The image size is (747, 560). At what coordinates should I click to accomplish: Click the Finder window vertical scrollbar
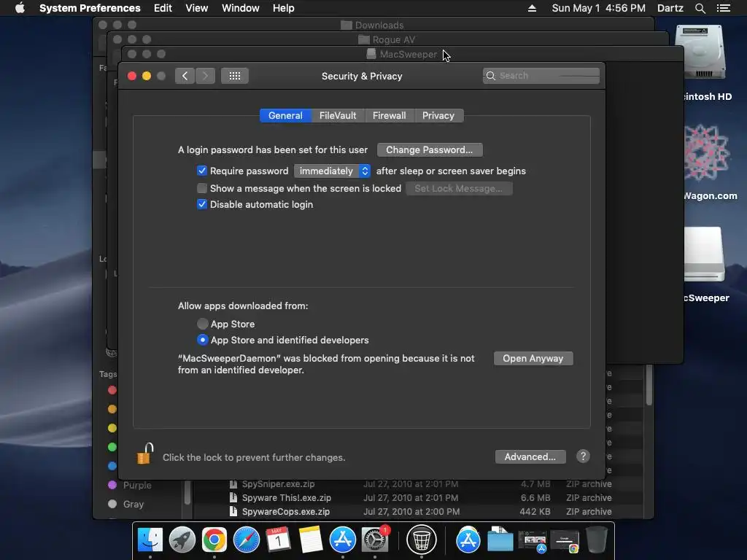pyautogui.click(x=649, y=386)
